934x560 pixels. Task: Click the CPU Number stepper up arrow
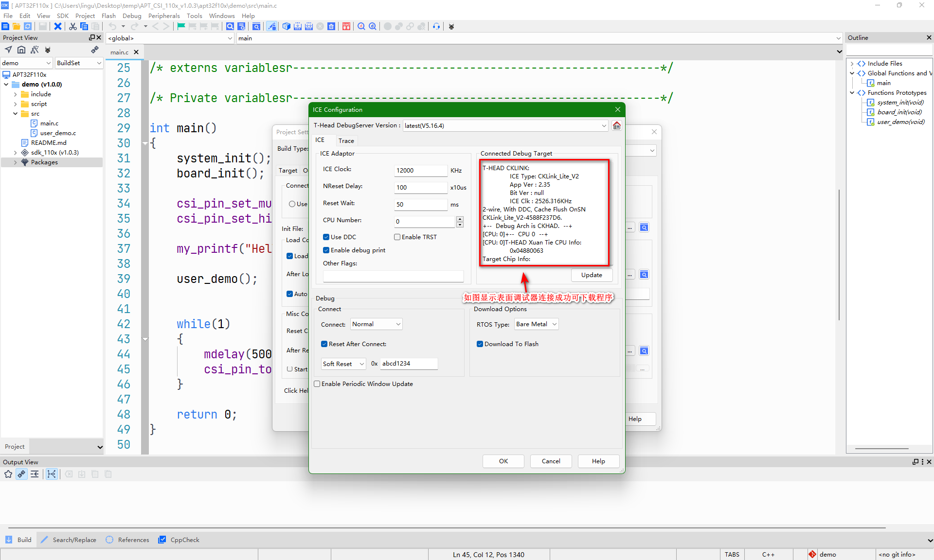[x=460, y=219]
